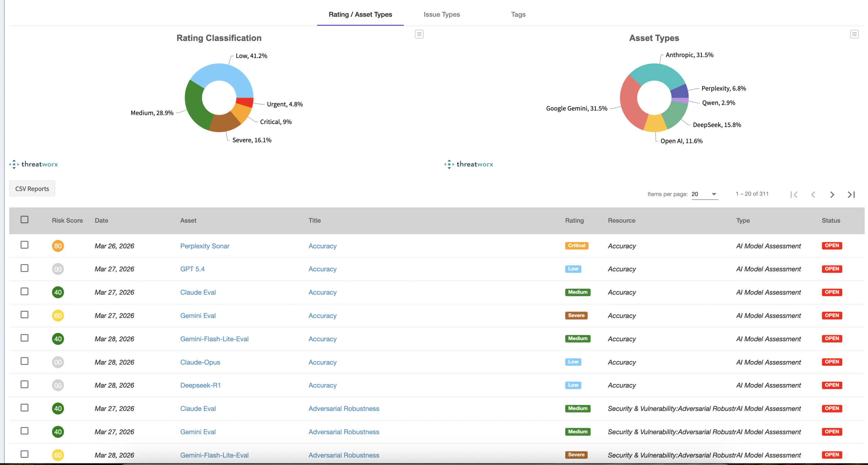Go to next page arrow

click(x=832, y=195)
